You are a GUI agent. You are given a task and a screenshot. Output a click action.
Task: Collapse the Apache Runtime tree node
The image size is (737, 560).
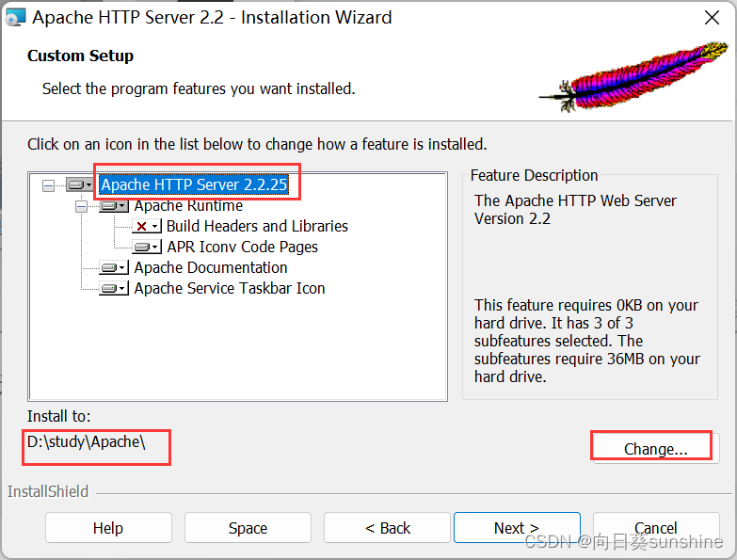tap(81, 206)
